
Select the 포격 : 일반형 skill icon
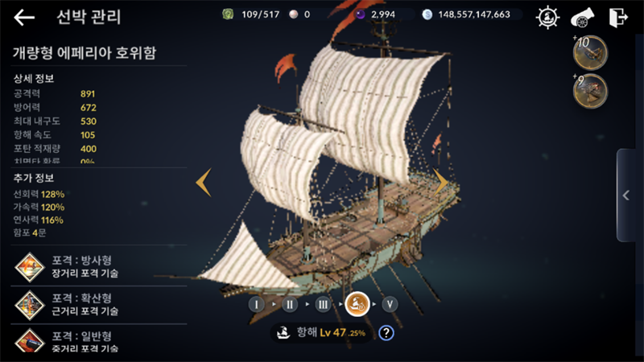click(30, 340)
